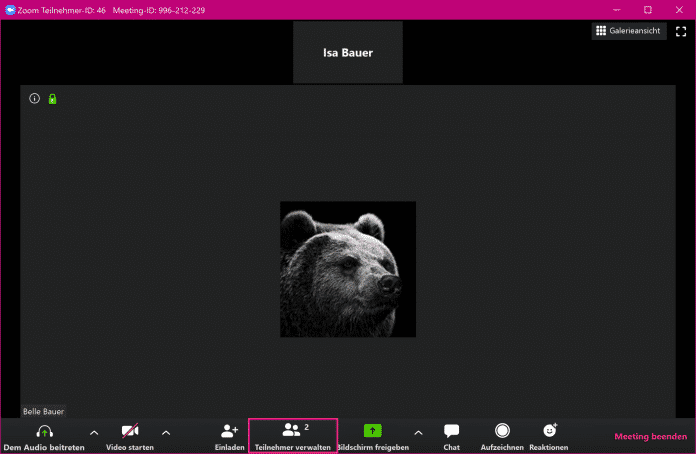Start video with the crossed-out camera icon

click(130, 431)
